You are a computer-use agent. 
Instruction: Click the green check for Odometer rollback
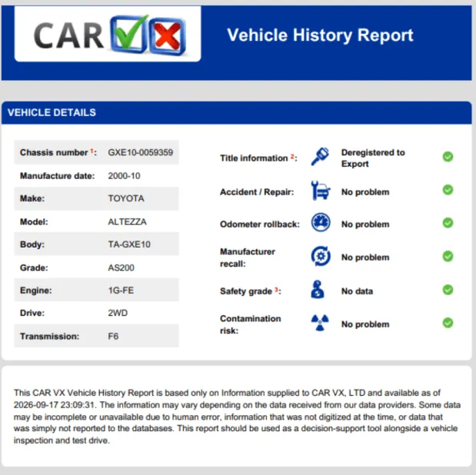pyautogui.click(x=448, y=223)
